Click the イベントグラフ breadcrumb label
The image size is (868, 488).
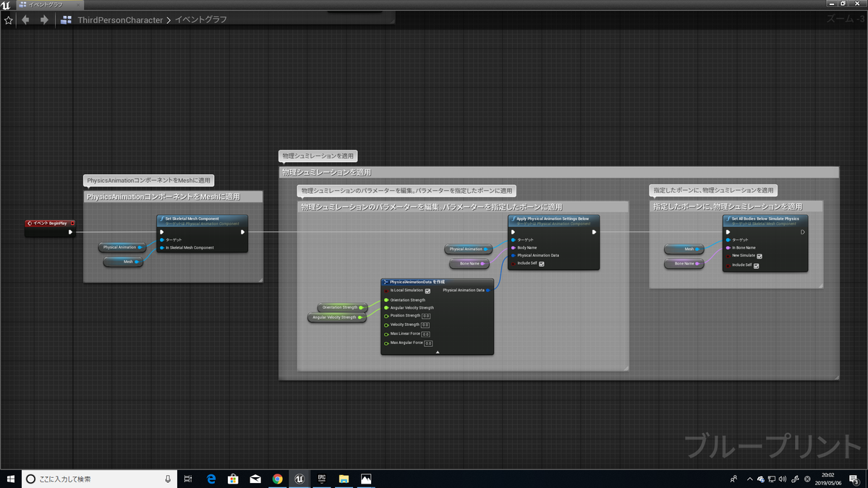click(x=201, y=20)
